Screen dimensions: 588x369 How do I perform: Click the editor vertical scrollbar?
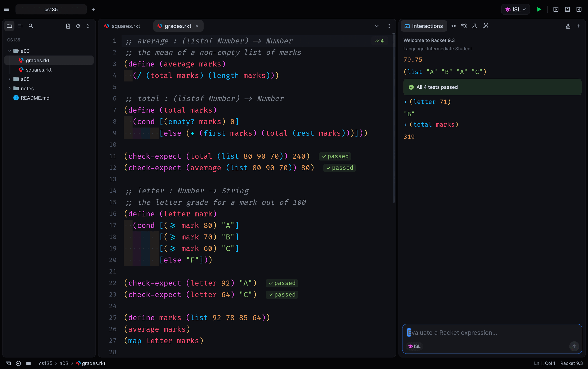[394, 118]
